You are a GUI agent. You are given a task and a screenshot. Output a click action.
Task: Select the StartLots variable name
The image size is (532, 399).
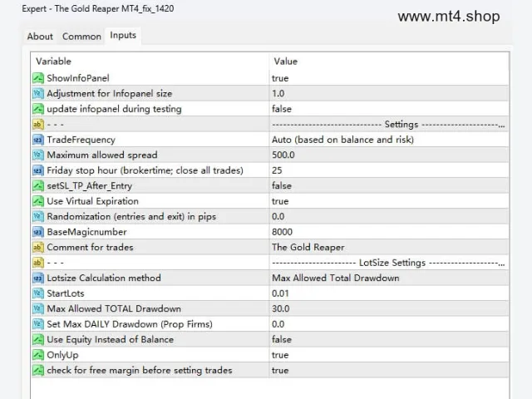(66, 293)
